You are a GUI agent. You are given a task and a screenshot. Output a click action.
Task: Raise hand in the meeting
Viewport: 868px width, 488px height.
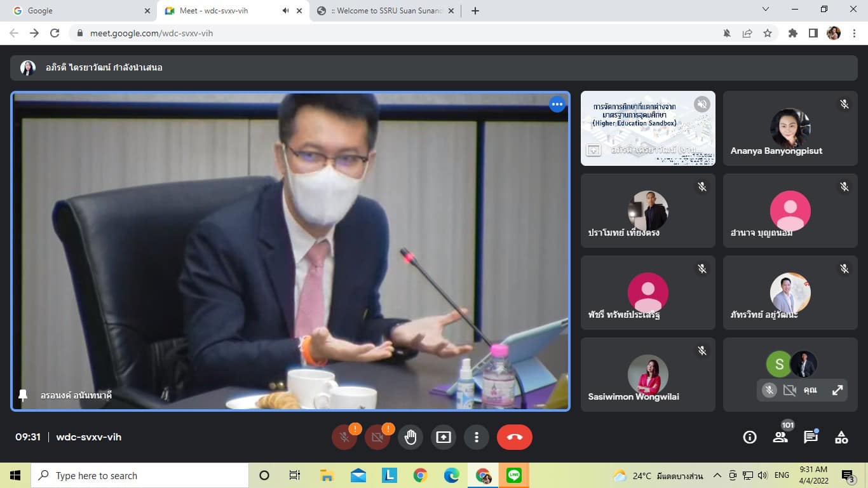coord(410,437)
